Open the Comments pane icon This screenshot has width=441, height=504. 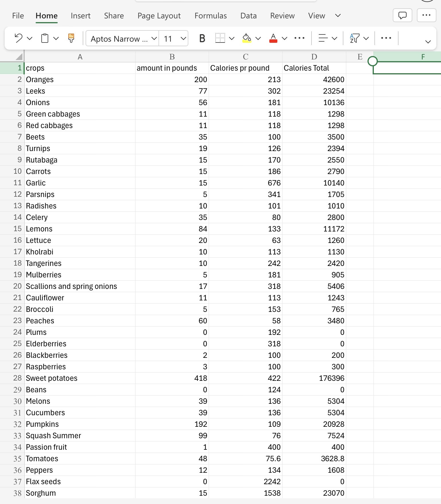pos(402,15)
